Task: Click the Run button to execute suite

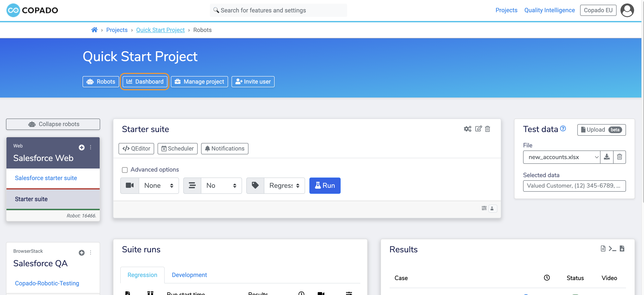Action: (x=325, y=185)
